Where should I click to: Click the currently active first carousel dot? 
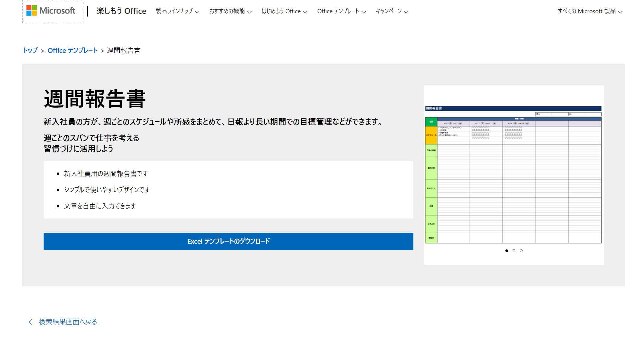pyautogui.click(x=507, y=251)
